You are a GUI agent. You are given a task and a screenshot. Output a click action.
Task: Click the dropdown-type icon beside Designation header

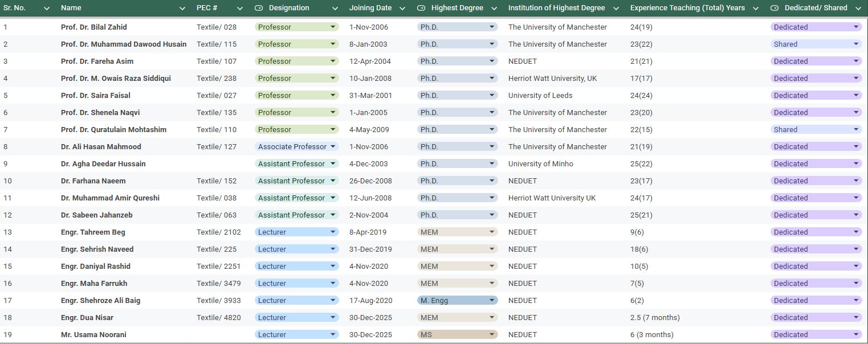click(259, 8)
